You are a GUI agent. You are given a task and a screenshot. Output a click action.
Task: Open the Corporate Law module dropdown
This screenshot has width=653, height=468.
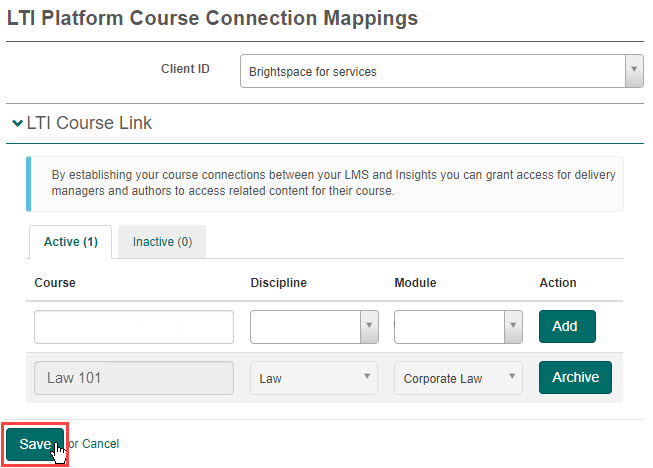click(458, 378)
